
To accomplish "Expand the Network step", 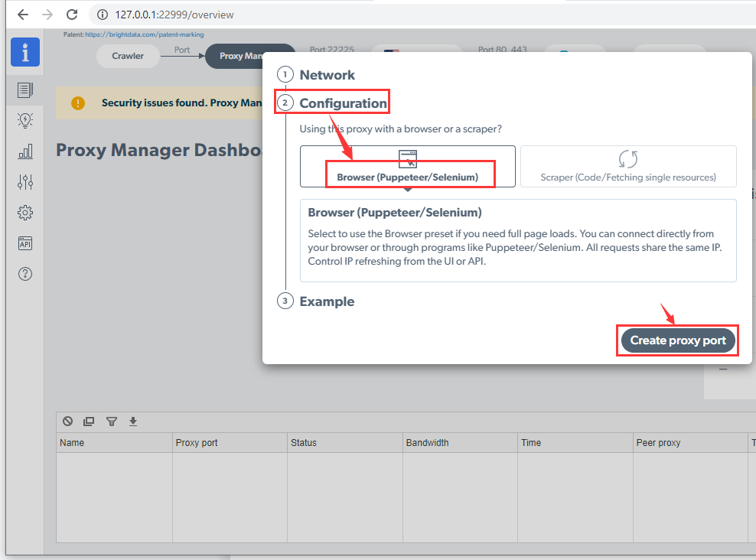I will click(x=327, y=75).
